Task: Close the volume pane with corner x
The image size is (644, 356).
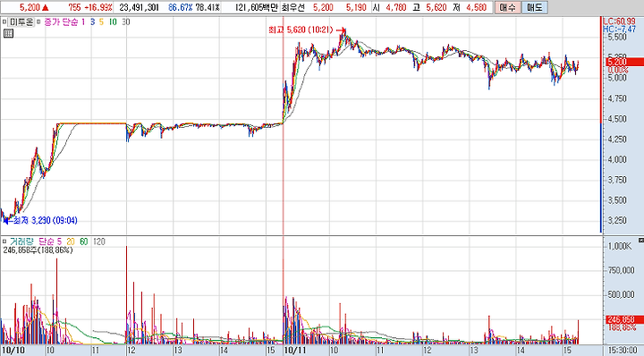Action: click(640, 241)
